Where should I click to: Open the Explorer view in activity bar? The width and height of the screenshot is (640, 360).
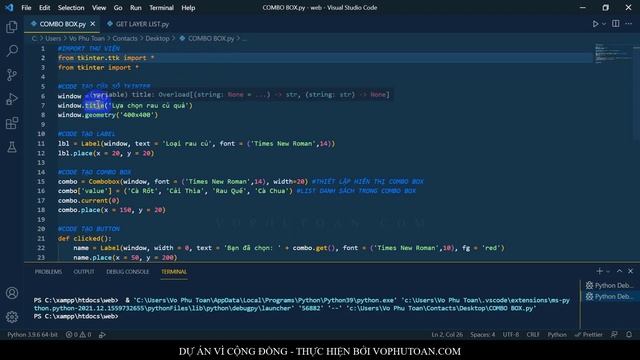coord(12,27)
